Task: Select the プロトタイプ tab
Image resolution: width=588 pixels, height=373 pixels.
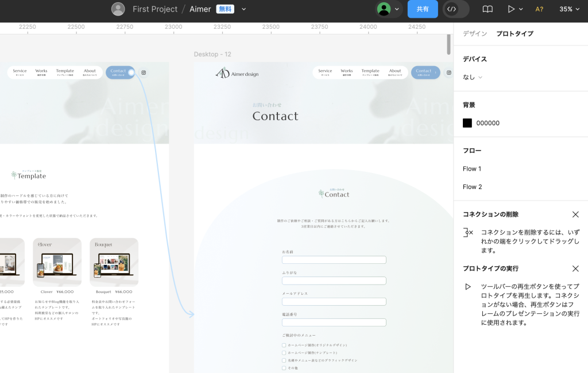Action: pos(514,34)
